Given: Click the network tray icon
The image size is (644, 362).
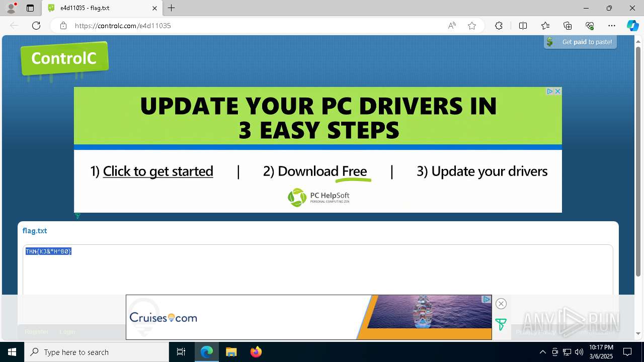Looking at the screenshot, I should click(567, 352).
